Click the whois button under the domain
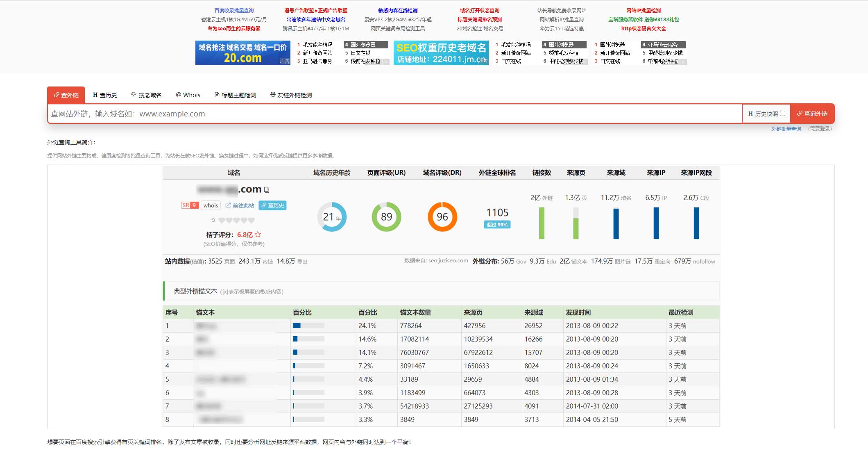Viewport: 868px width, 451px height. [x=211, y=205]
